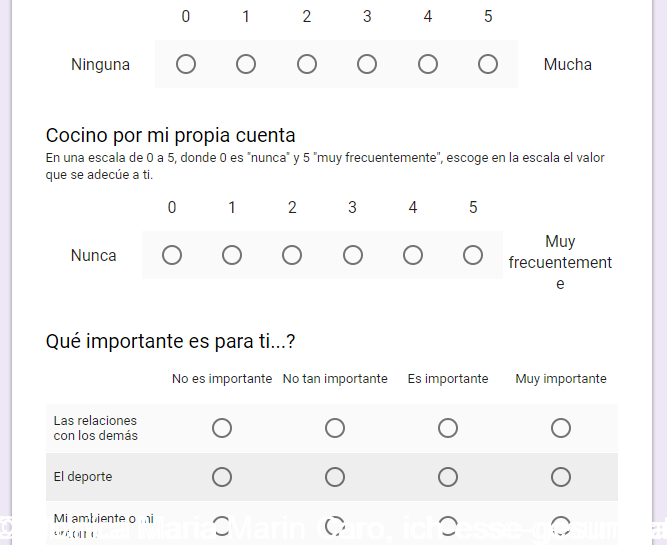Pick 2 on the Ninguna–Mucha scale

point(307,64)
